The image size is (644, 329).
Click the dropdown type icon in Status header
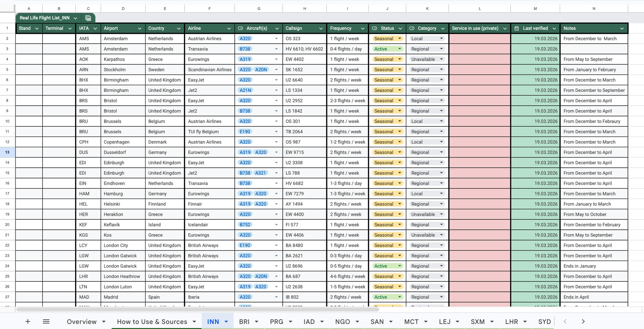(x=375, y=29)
